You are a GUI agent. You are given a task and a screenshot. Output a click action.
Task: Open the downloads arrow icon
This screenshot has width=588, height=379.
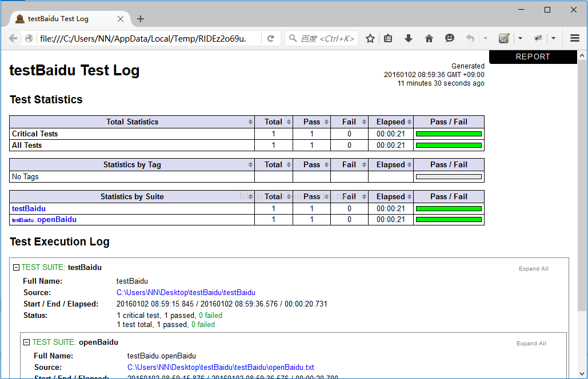coord(409,38)
